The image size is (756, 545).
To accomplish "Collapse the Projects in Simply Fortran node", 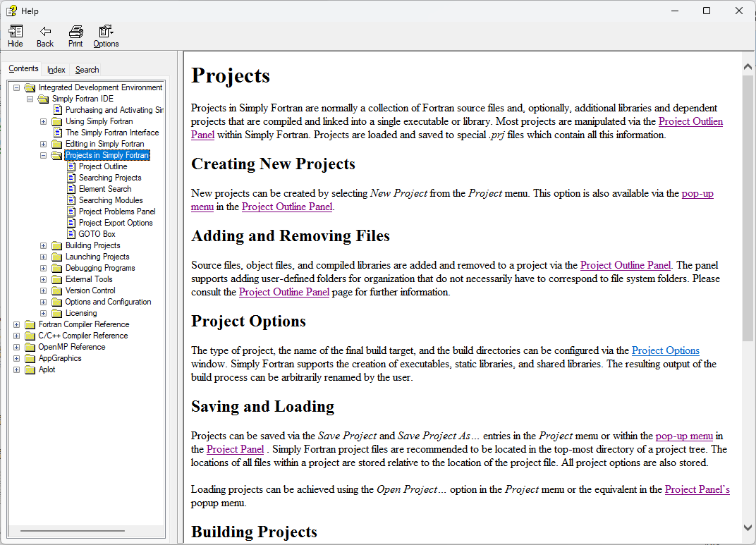I will click(x=44, y=155).
